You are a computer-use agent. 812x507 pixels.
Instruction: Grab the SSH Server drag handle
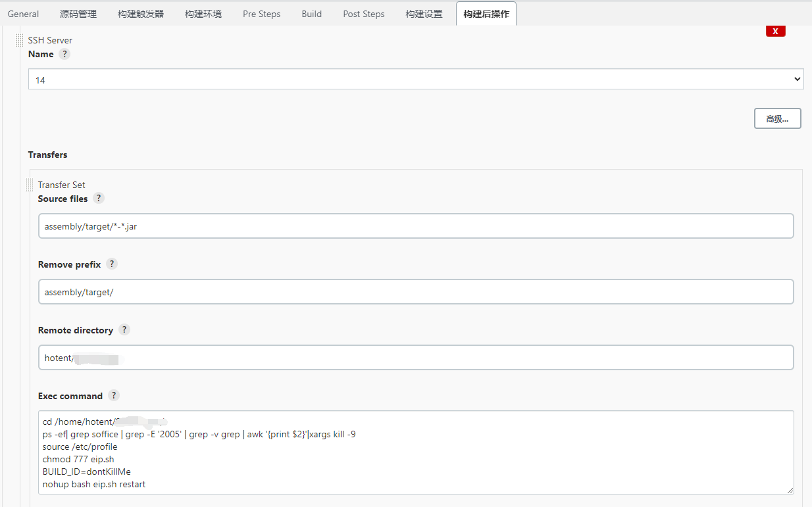tap(20, 40)
